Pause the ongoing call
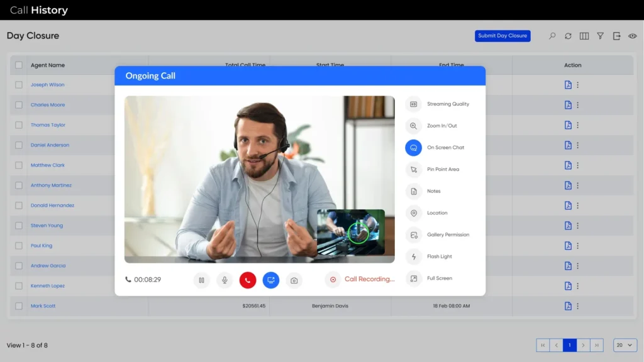This screenshot has height=362, width=644. (201, 280)
